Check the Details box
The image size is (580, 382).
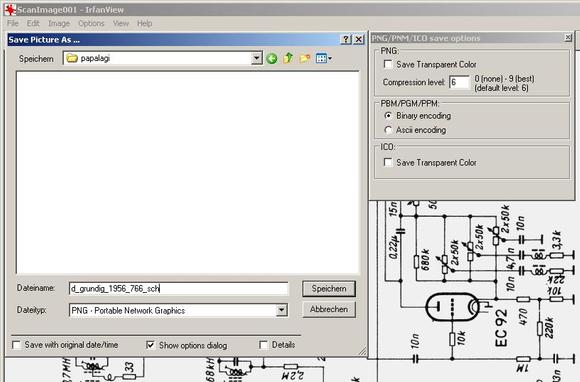[263, 345]
